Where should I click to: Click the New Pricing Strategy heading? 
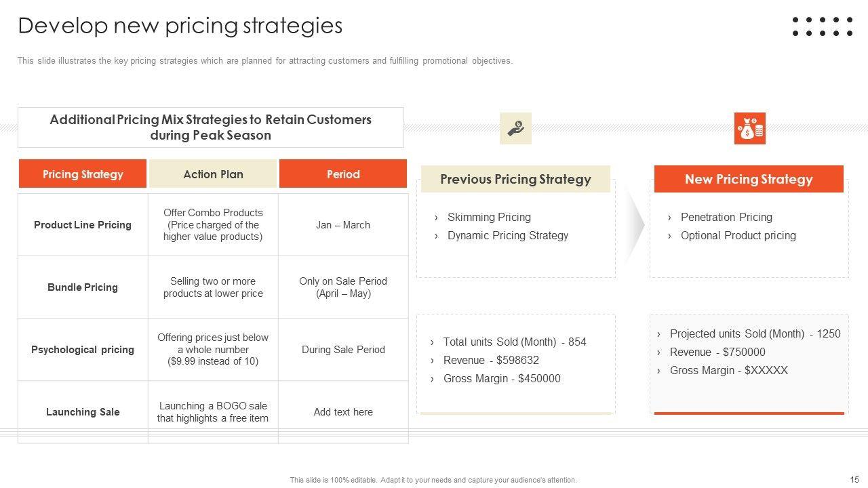pos(749,180)
